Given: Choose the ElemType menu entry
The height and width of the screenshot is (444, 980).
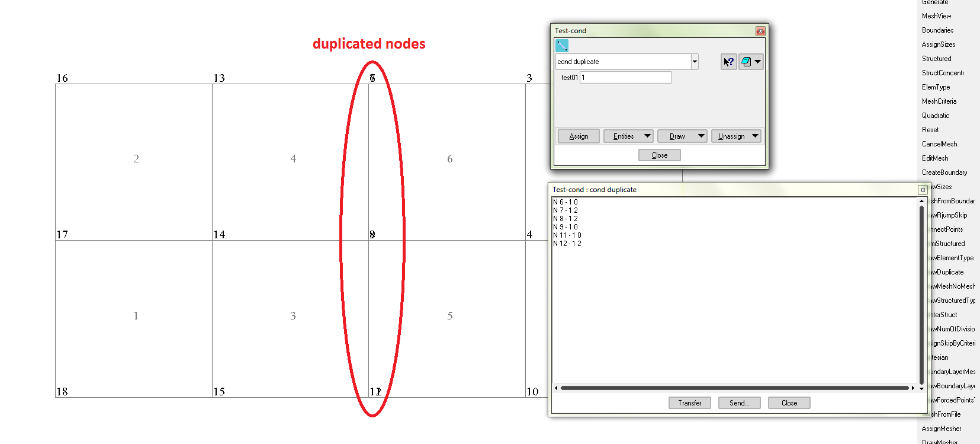Looking at the screenshot, I should 936,87.
